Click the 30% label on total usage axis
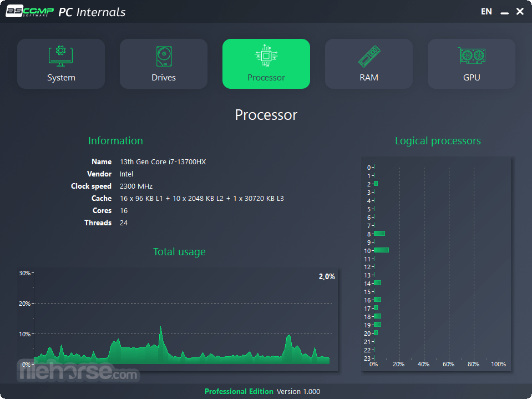This screenshot has height=399, width=532. [x=24, y=273]
